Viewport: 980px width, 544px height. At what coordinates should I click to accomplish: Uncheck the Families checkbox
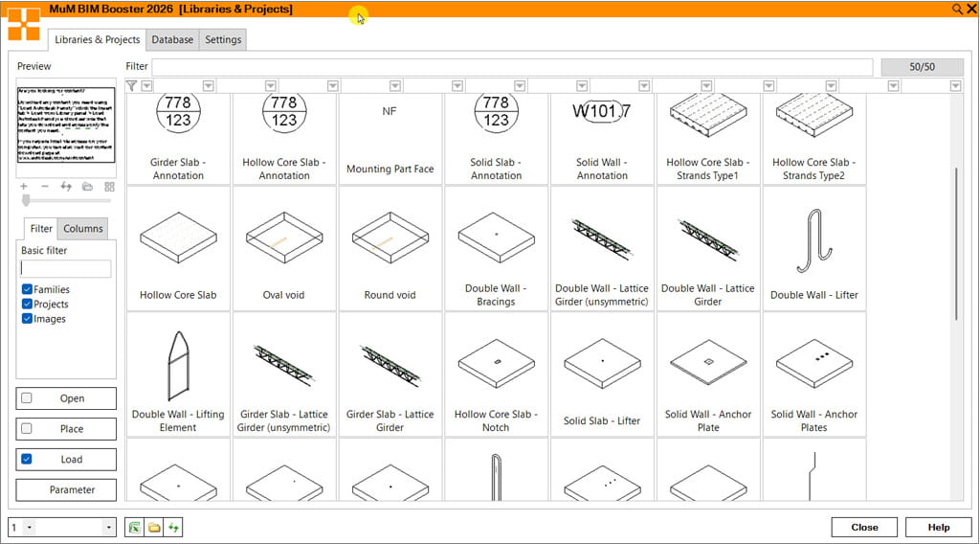(27, 289)
